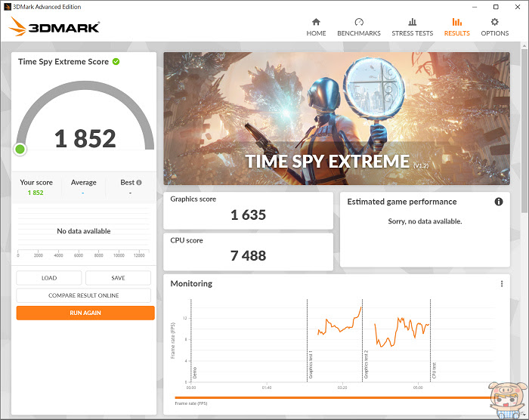
Task: Click the 3DMark title bar app icon
Action: pos(7,7)
